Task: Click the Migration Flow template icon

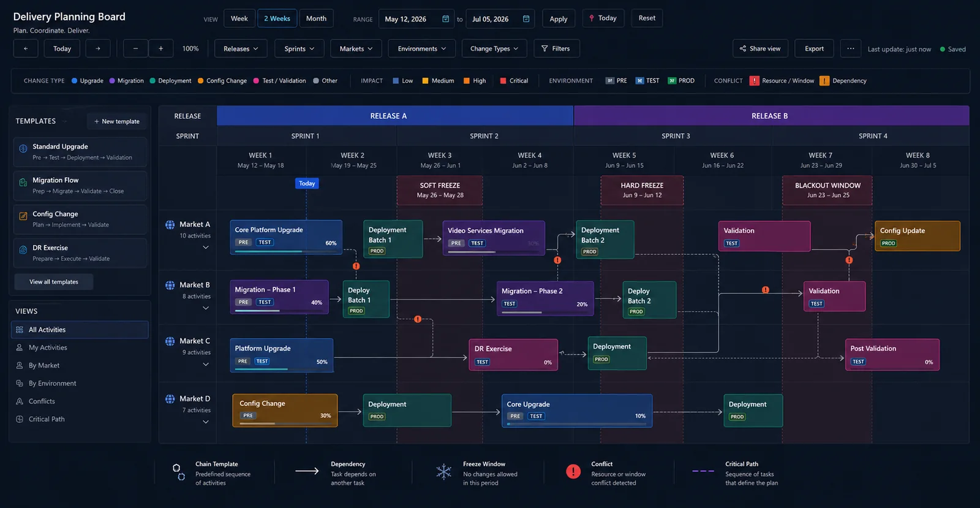Action: [23, 182]
